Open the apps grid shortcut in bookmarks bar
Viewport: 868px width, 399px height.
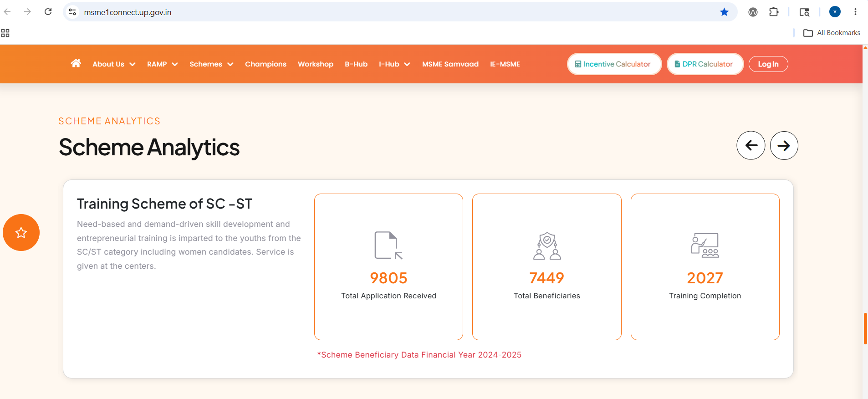pyautogui.click(x=5, y=33)
